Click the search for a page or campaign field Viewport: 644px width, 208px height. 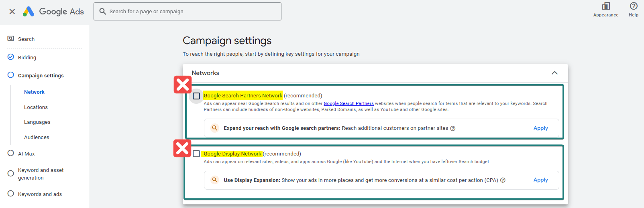pyautogui.click(x=187, y=11)
